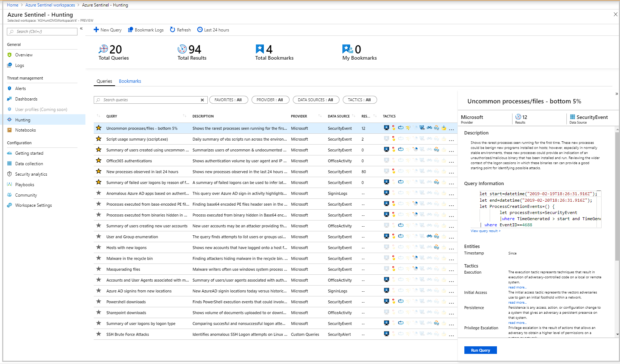Switch to the Bookmarks tab
The image size is (620, 364).
tap(130, 81)
